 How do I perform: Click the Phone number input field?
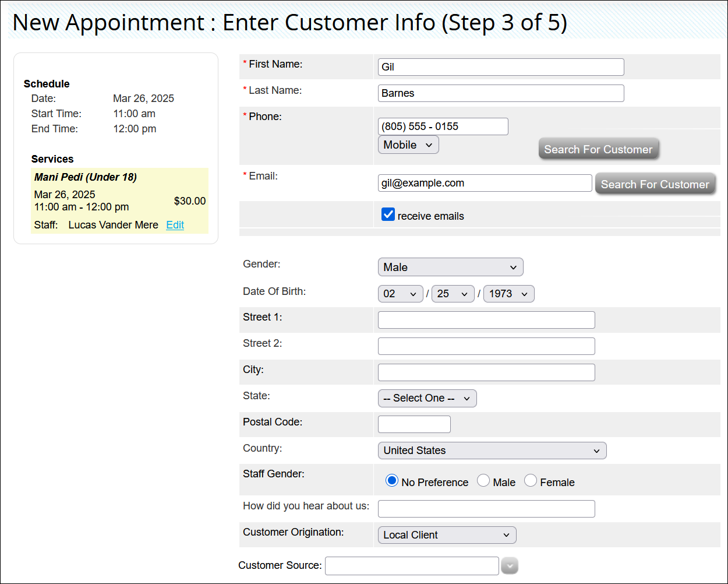(443, 126)
